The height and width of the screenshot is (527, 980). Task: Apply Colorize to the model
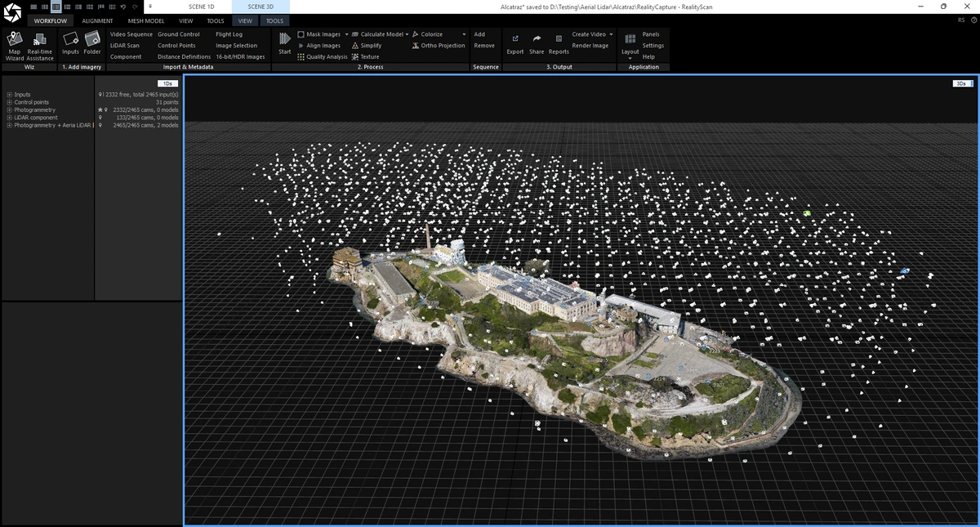pyautogui.click(x=427, y=34)
